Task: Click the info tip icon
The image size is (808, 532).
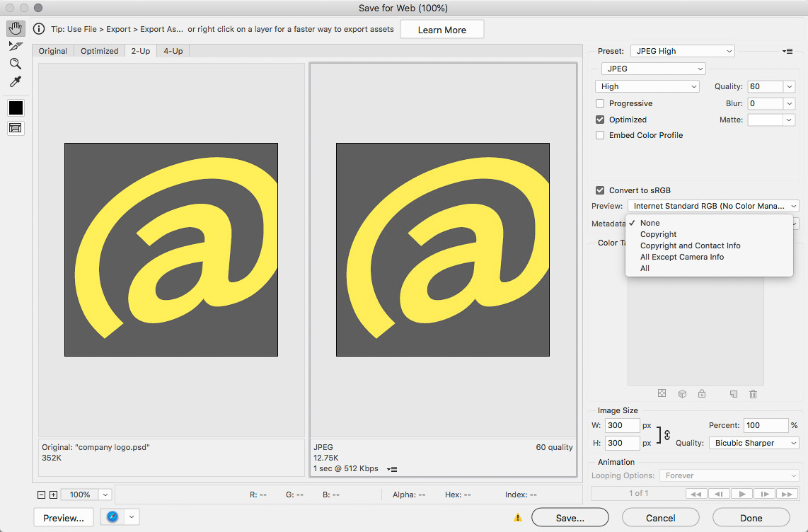Action: point(39,29)
